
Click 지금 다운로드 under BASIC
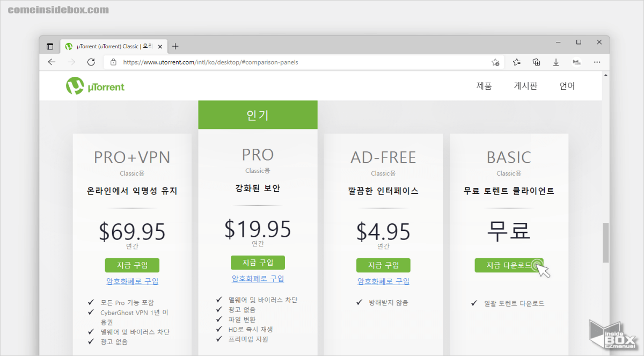pyautogui.click(x=509, y=265)
